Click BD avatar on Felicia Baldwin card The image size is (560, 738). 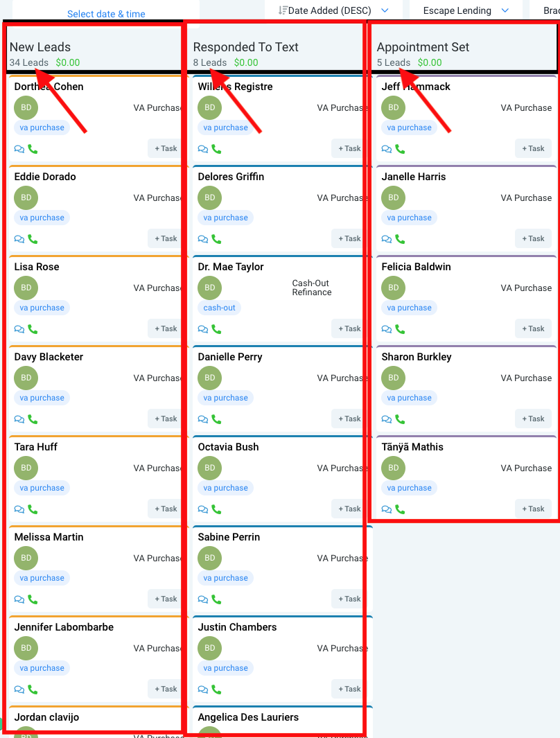tap(393, 288)
